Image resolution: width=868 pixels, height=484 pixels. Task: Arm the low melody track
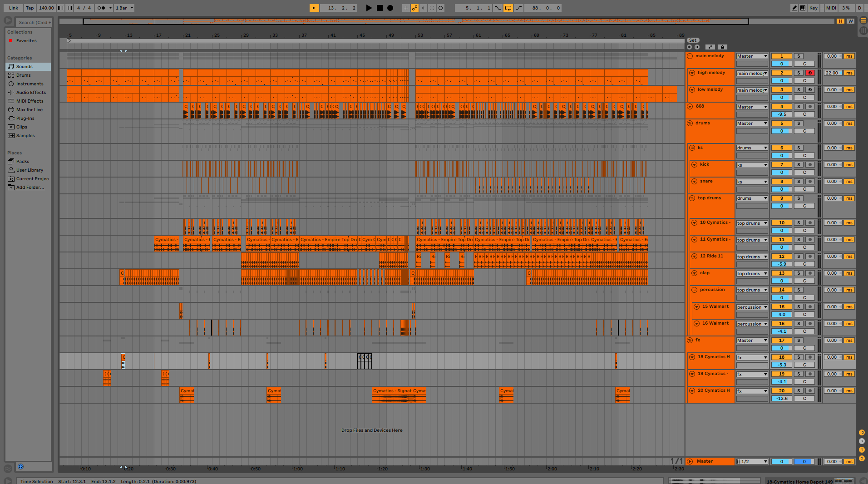click(x=809, y=89)
